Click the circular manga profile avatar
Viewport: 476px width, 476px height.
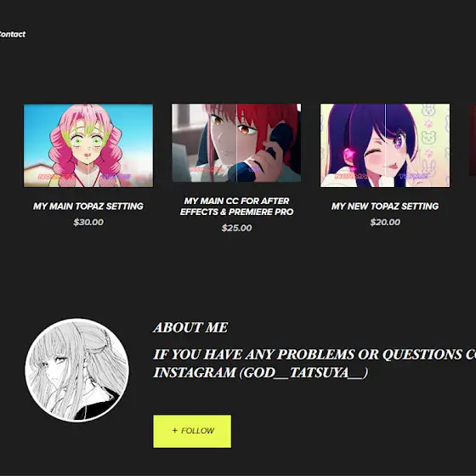[76, 370]
